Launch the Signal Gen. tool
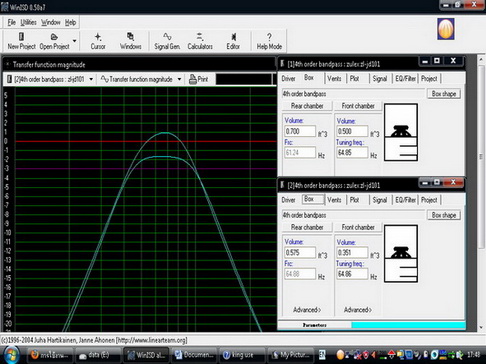Image resolution: width=486 pixels, height=364 pixels. (167, 41)
